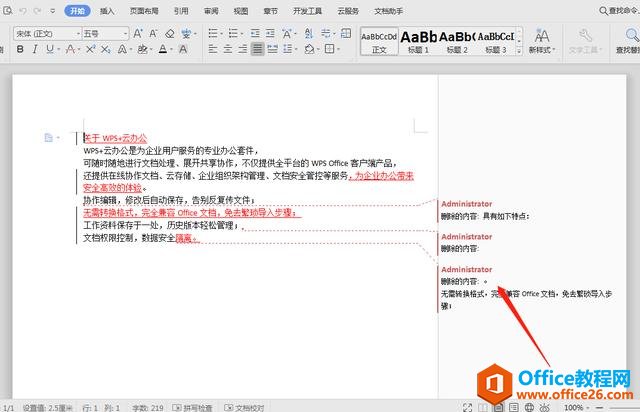Click the paragraph shading paint bucket icon

[x=309, y=49]
